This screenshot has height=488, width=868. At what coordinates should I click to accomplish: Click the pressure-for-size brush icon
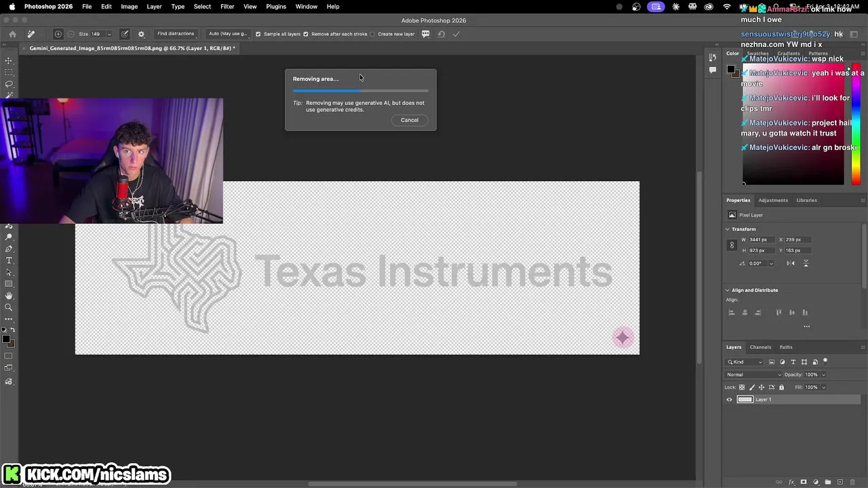tap(125, 34)
